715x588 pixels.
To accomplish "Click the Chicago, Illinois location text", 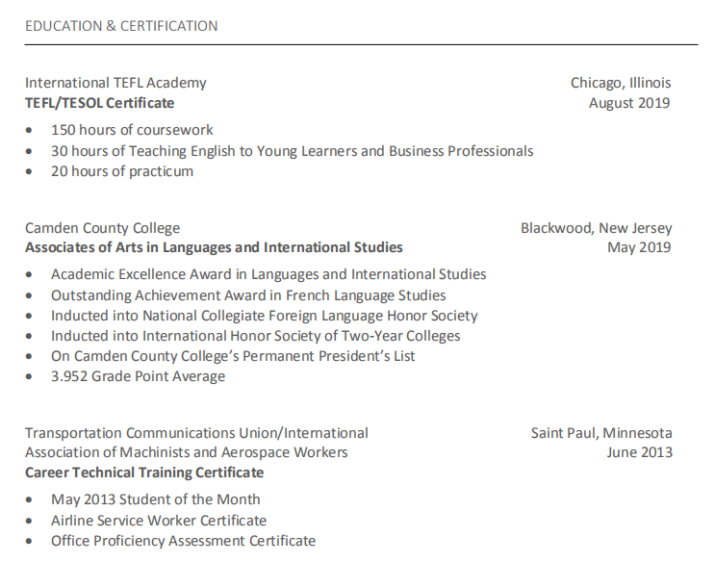I will point(621,83).
